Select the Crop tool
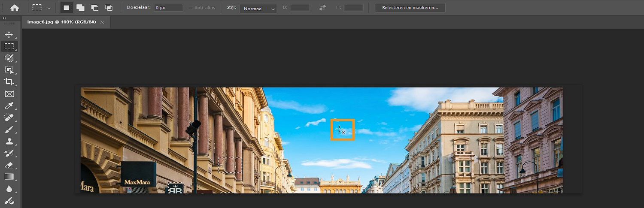Image resolution: width=644 pixels, height=208 pixels. point(9,81)
